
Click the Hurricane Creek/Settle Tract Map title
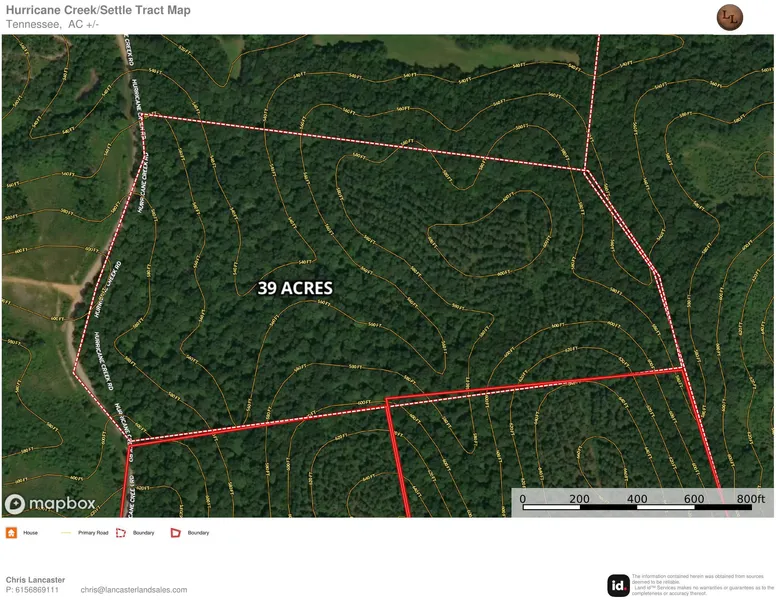(x=98, y=10)
